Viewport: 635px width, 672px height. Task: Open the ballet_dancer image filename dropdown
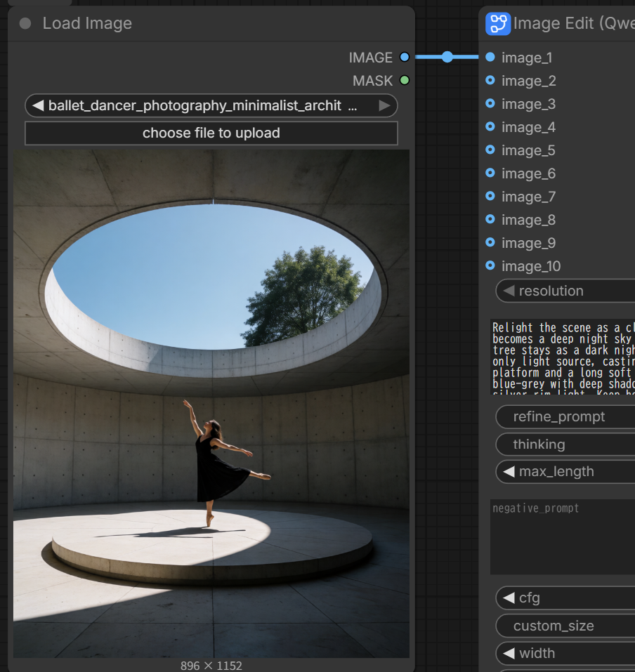click(211, 105)
